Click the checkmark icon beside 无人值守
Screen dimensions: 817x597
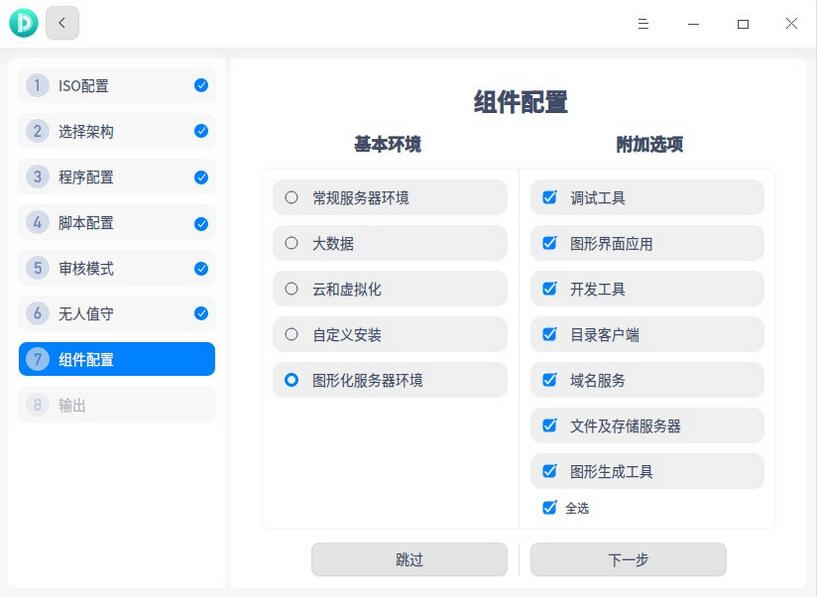(x=199, y=313)
